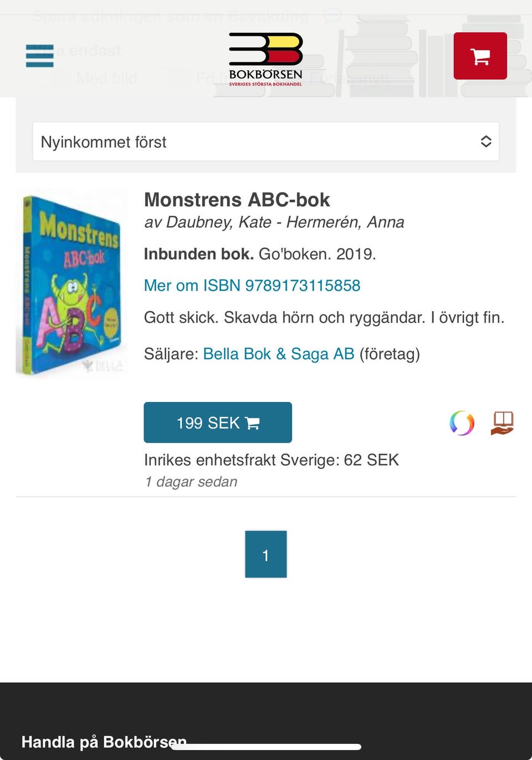Click the cart icon inside price button
532x760 pixels.
tap(253, 424)
